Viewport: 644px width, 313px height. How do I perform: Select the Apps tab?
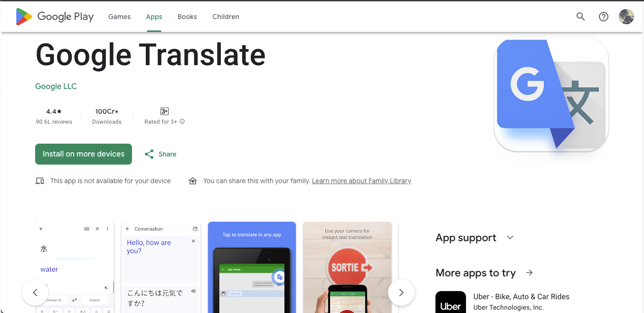coord(154,17)
